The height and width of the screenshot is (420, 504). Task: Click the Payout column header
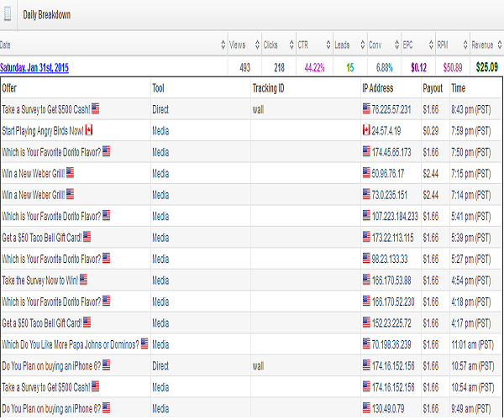click(x=433, y=88)
